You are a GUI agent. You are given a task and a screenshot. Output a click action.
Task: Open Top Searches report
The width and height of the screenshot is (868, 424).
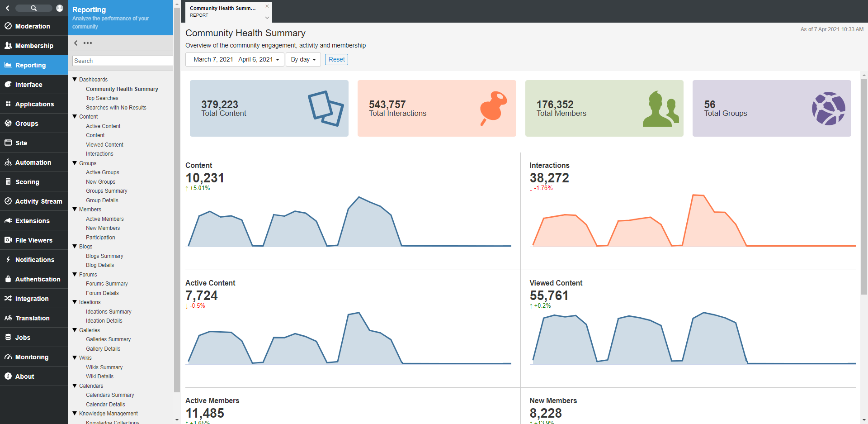(x=102, y=98)
